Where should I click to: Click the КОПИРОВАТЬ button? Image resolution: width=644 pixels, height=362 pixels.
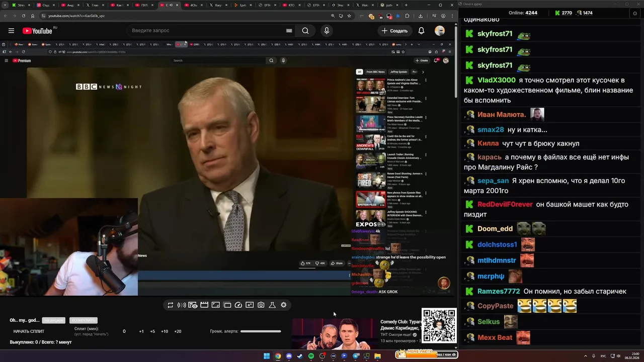coord(84,320)
